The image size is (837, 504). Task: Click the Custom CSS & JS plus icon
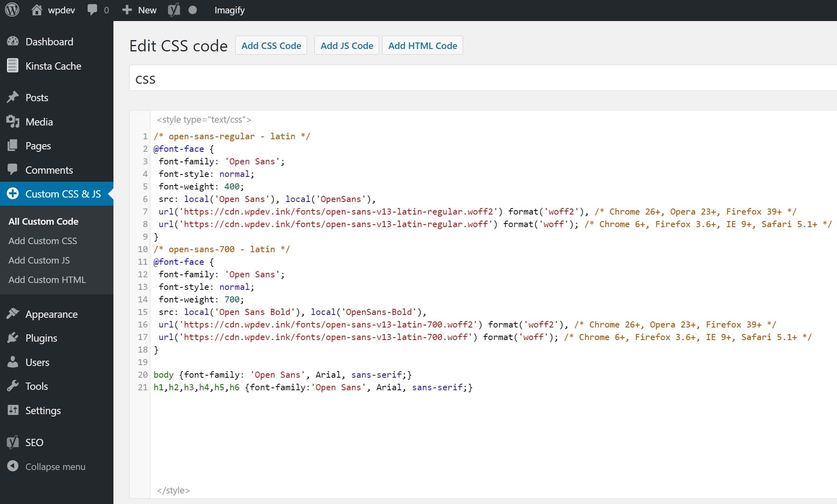pos(12,194)
